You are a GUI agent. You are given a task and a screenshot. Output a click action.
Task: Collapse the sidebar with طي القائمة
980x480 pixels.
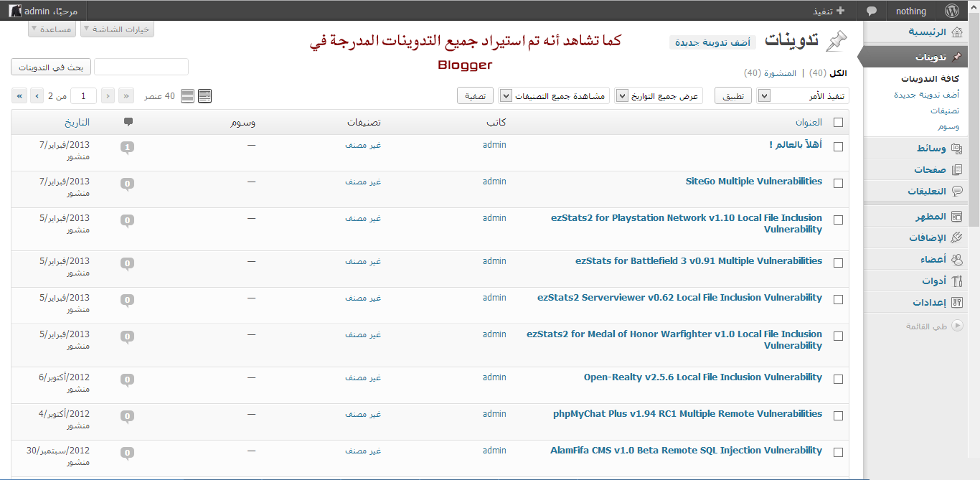(x=934, y=326)
